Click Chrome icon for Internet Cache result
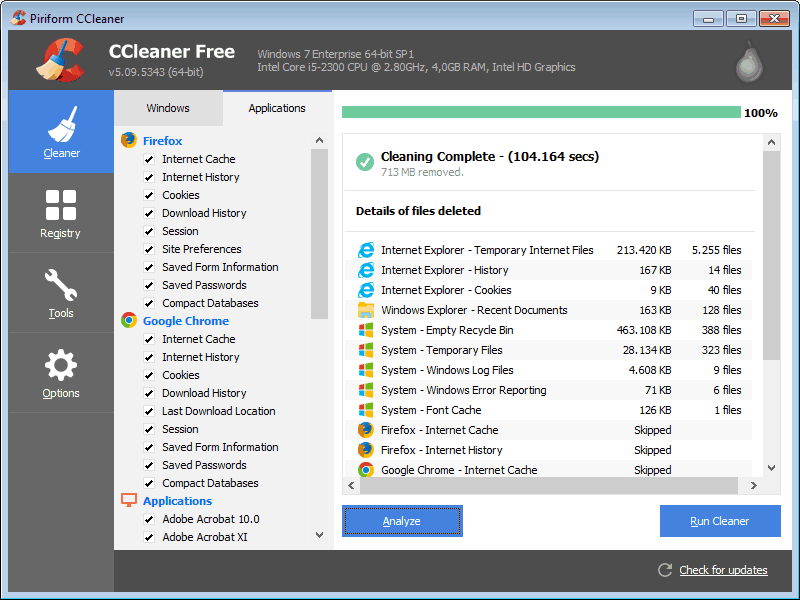 [x=366, y=469]
